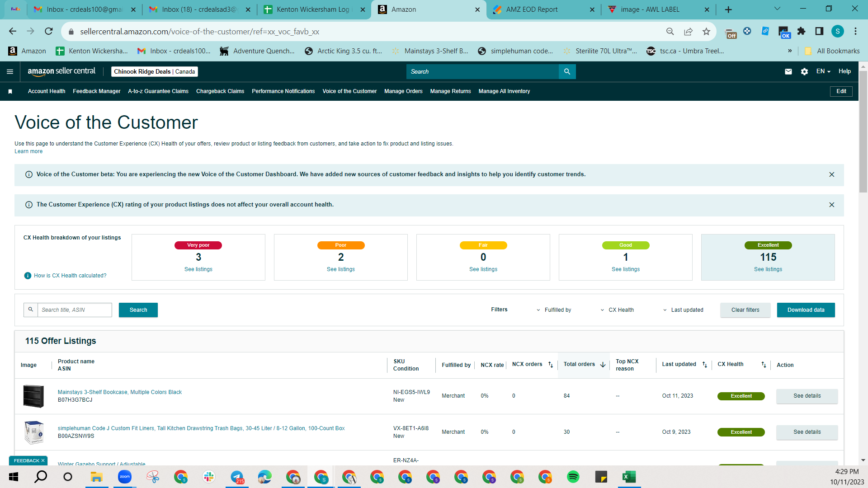868x488 pixels.
Task: Open the Learn more link
Action: click(28, 151)
